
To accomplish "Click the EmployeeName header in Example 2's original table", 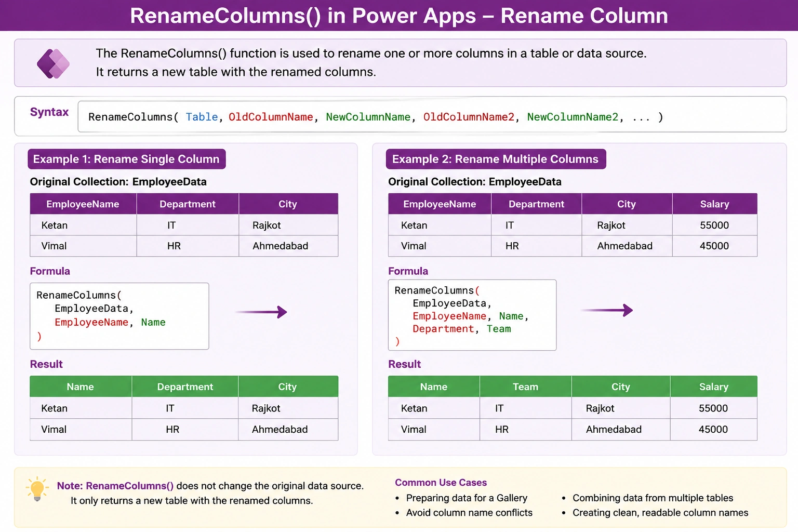I will click(440, 204).
